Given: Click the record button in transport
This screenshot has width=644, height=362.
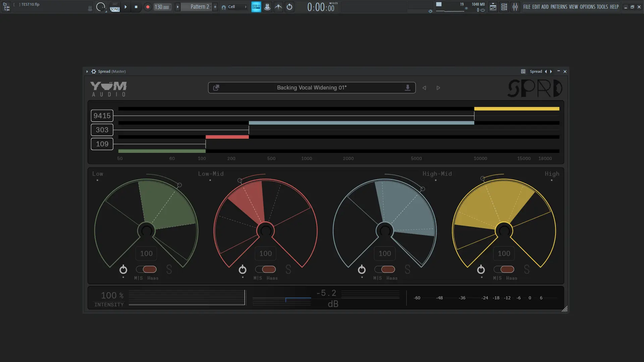Looking at the screenshot, I should (148, 7).
